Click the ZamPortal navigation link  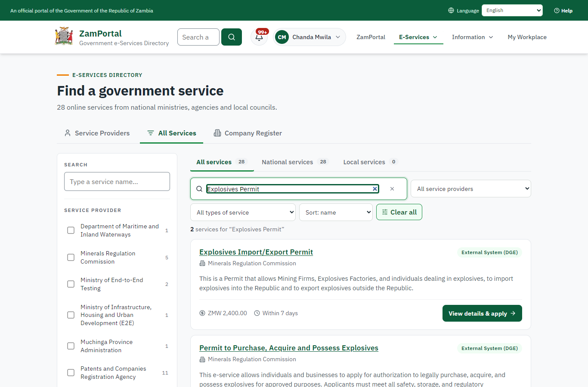pyautogui.click(x=371, y=37)
